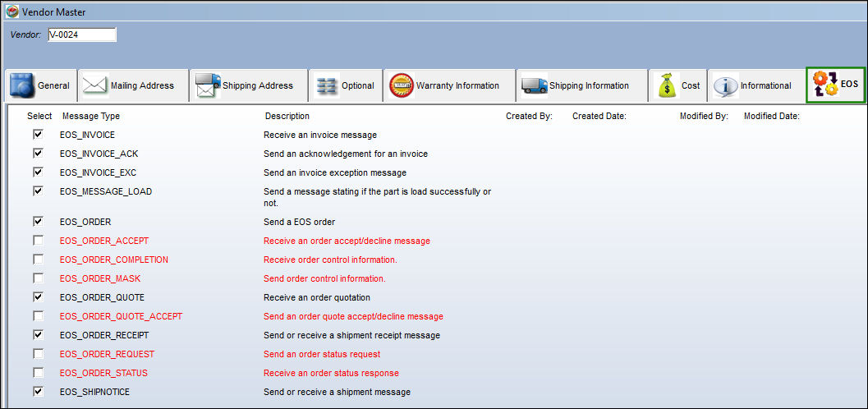Switch to the Cost tab
Viewport: 868px width, 409px height.
(677, 85)
